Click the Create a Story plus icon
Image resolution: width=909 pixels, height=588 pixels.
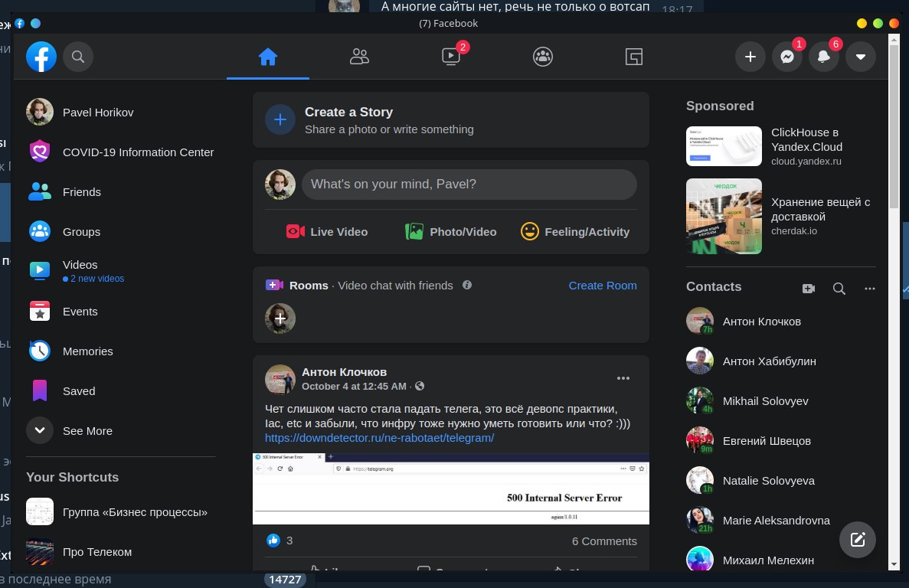pyautogui.click(x=280, y=120)
